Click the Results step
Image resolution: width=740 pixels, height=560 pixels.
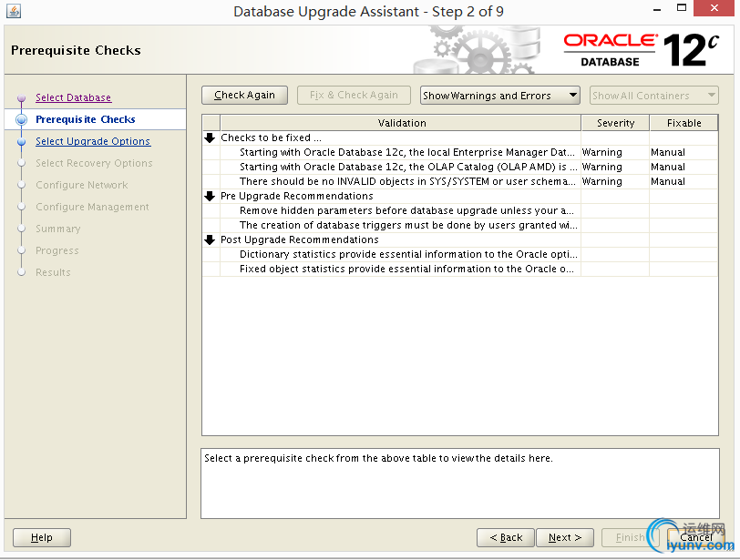[53, 272]
